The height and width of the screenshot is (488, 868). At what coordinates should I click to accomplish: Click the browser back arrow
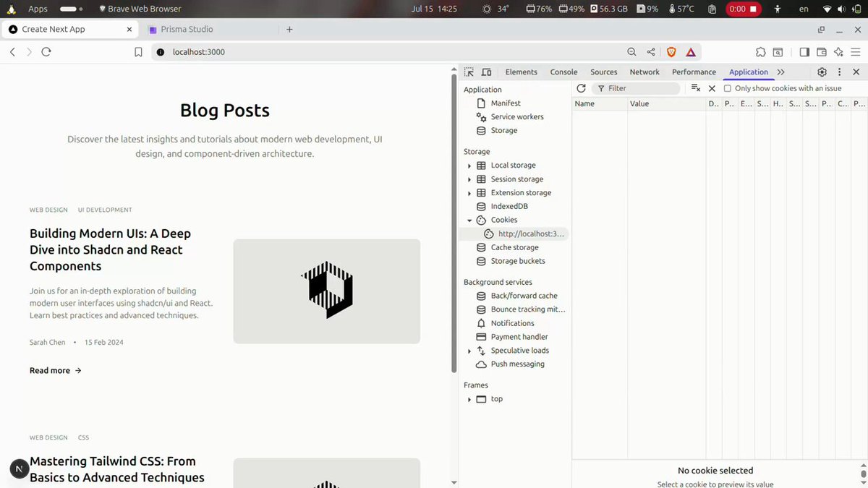coord(12,52)
